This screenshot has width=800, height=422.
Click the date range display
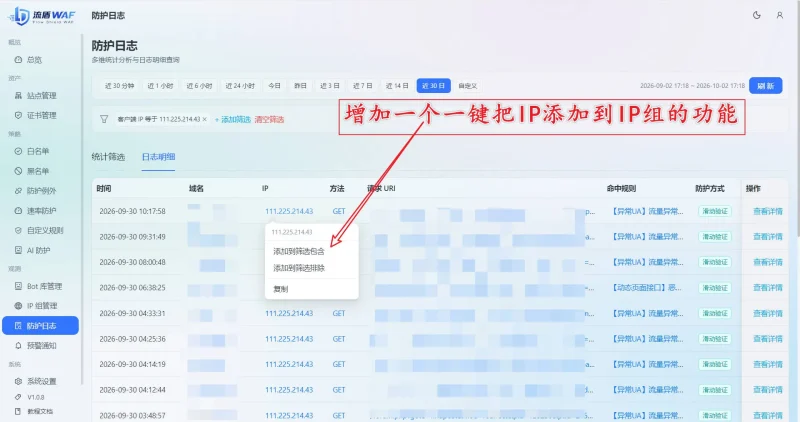coord(692,86)
